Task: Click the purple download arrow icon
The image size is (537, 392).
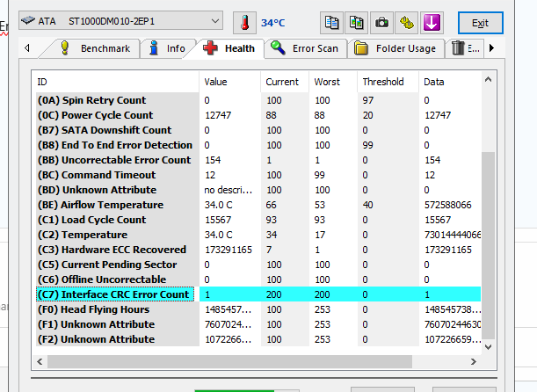Action: 432,23
